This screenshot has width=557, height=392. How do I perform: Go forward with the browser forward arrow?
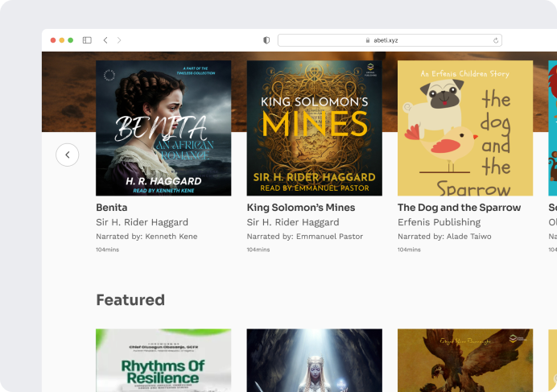[119, 40]
